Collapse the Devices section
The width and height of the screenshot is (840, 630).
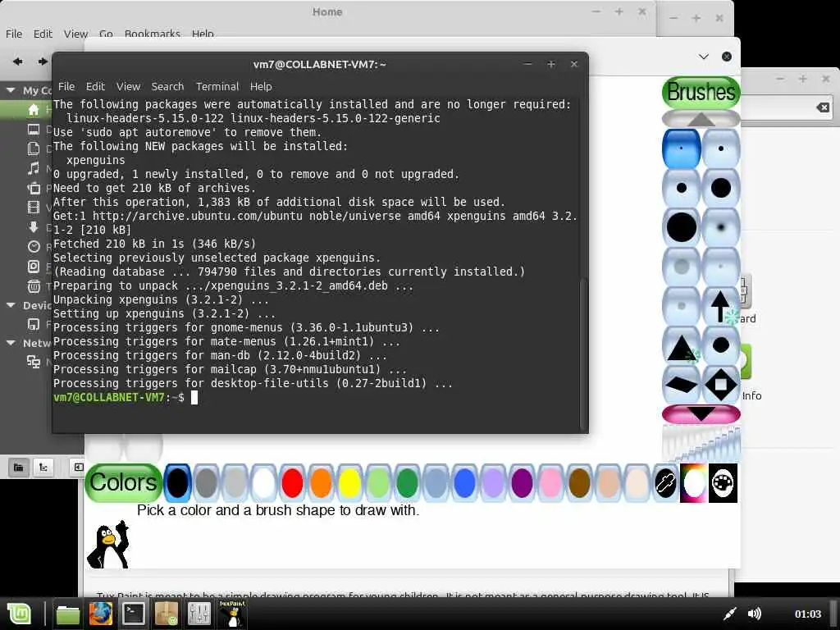click(10, 305)
